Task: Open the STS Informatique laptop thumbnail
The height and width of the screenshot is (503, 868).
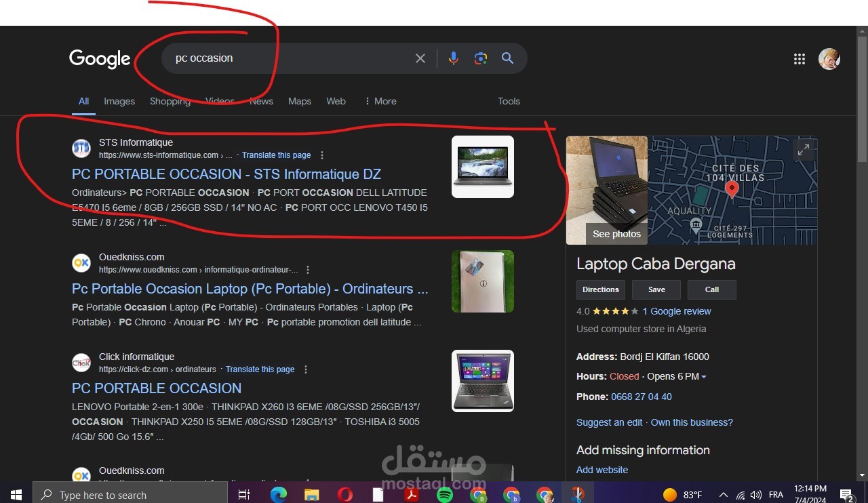Action: tap(483, 167)
